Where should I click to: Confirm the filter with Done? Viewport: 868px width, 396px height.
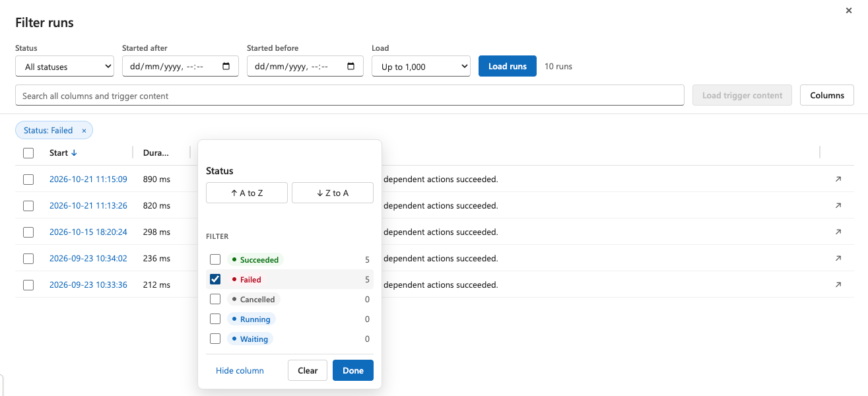point(353,370)
